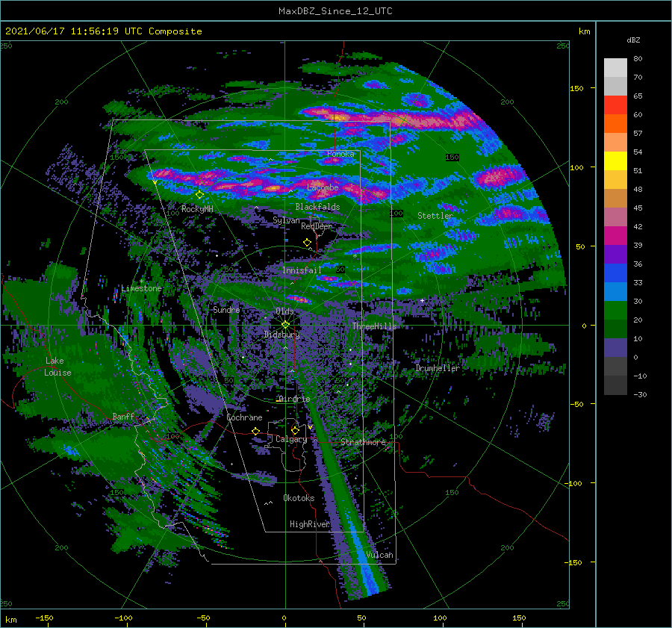This screenshot has width=672, height=628.
Task: Pick the tan 48–45 dBZ legend swatch
Action: pos(615,198)
